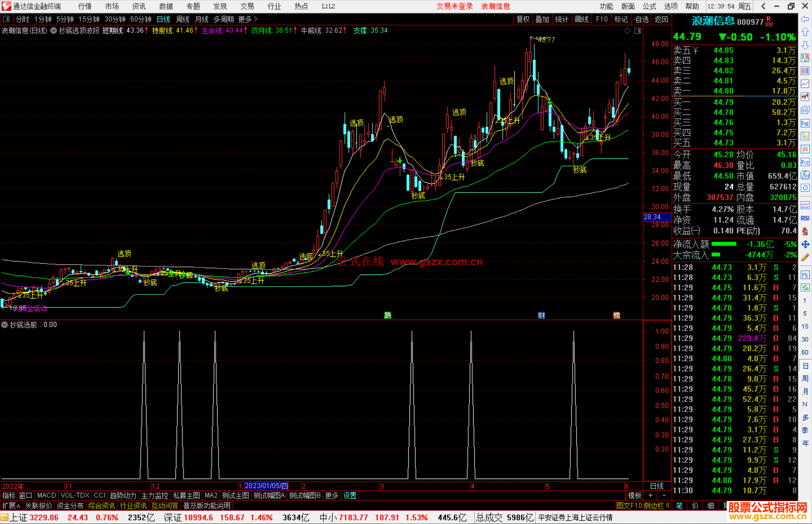
Task: Click the trend line chart icon
Action: point(805,84)
